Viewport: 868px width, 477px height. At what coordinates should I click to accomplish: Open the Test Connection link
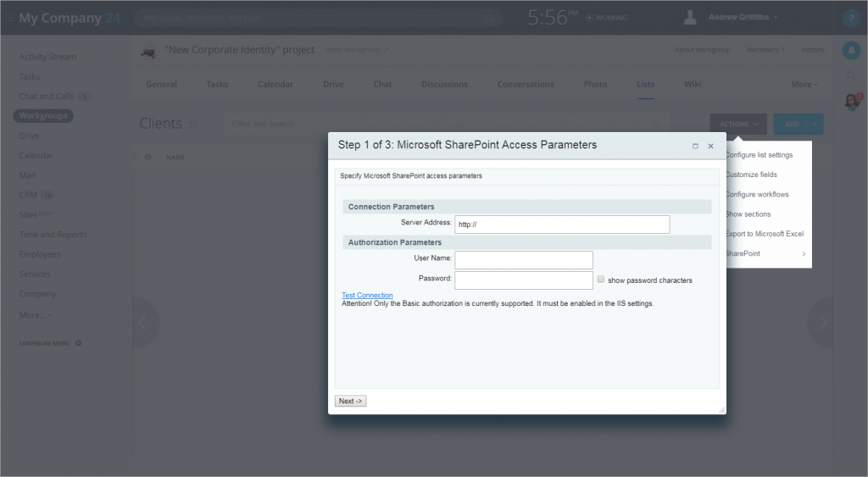click(x=367, y=295)
